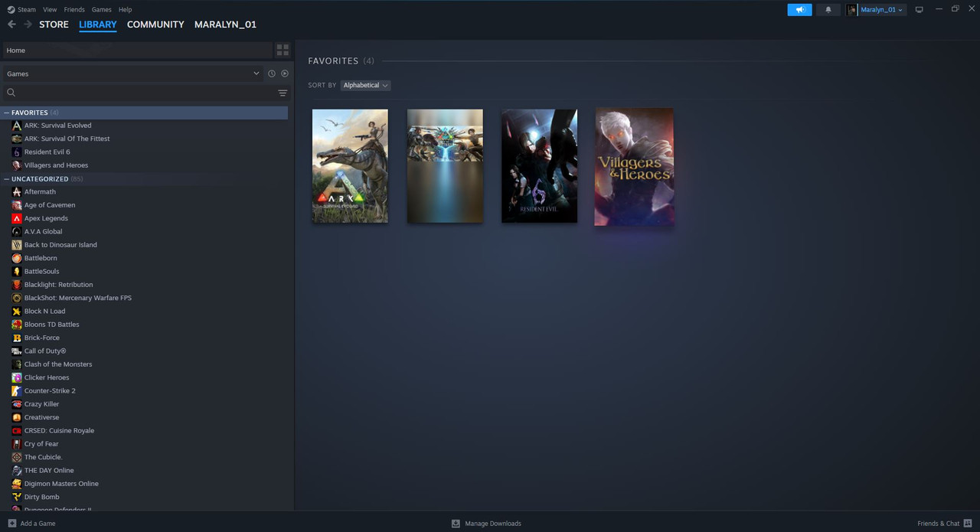Open the Games menu
Viewport: 980px width, 532px height.
[101, 9]
